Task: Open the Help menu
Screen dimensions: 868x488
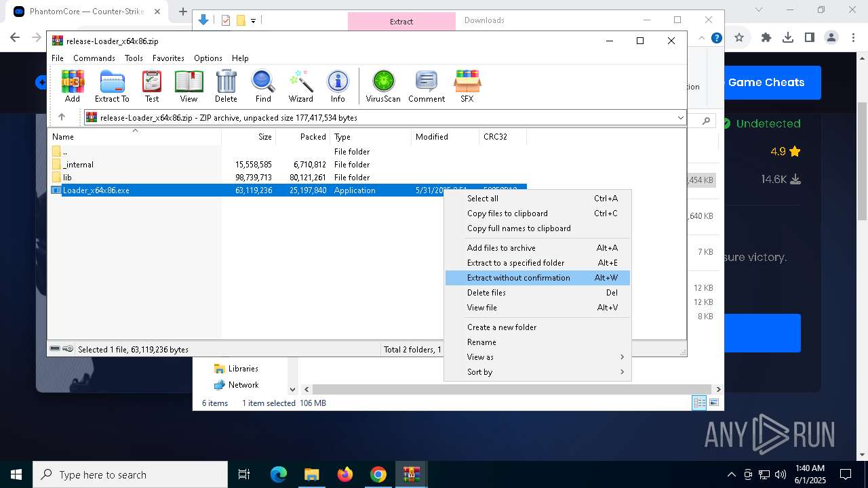Action: [240, 58]
